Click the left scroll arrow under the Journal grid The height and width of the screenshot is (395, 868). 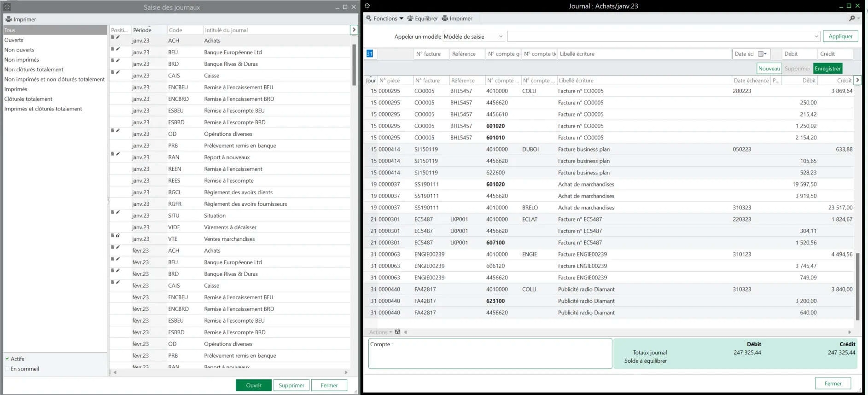406,332
